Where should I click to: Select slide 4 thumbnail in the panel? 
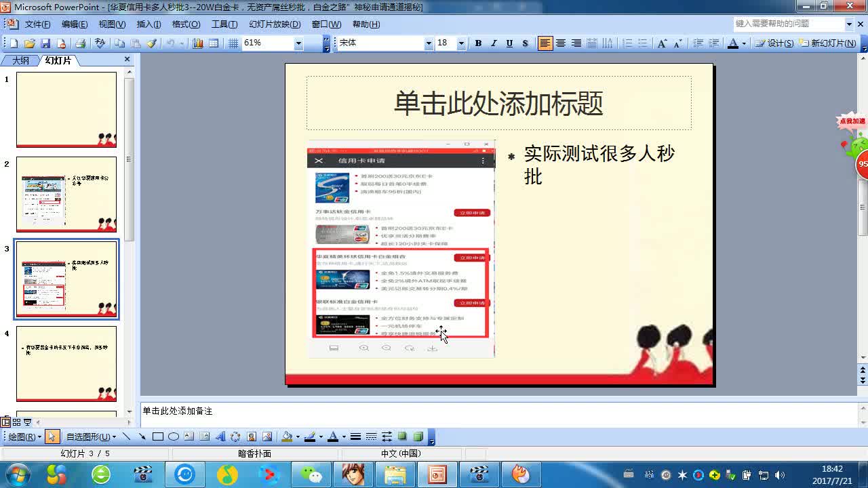click(66, 364)
